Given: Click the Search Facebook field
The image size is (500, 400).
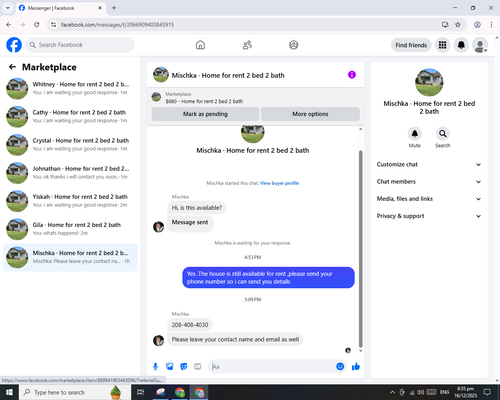Looking at the screenshot, I should [80, 45].
